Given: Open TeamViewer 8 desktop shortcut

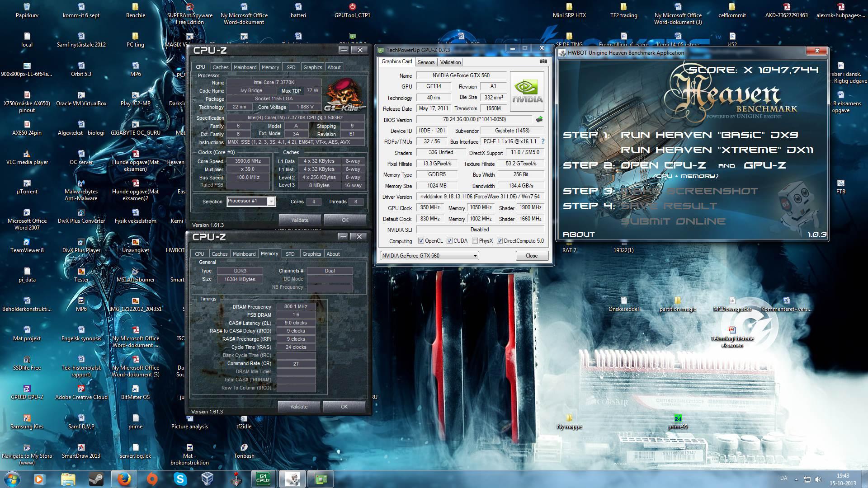Looking at the screenshot, I should click(x=27, y=245).
